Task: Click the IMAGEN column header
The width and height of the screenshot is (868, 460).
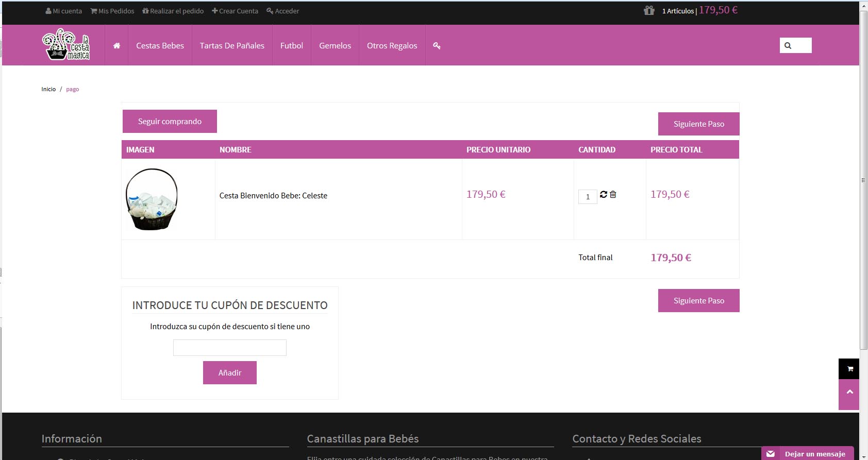Action: pos(140,150)
